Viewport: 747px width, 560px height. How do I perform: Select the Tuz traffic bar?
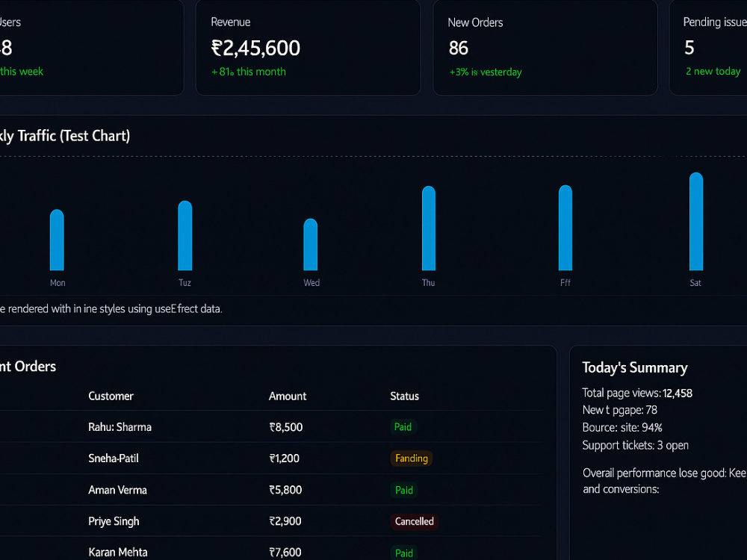(185, 235)
